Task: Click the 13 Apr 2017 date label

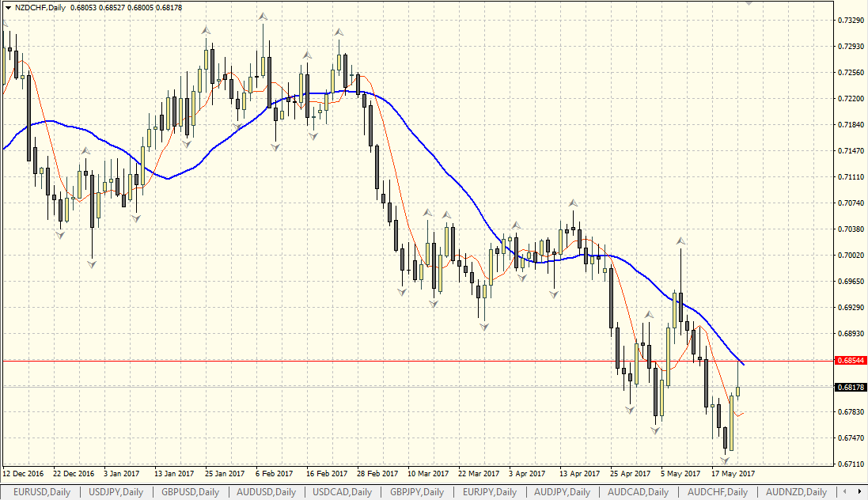Action: click(x=579, y=474)
